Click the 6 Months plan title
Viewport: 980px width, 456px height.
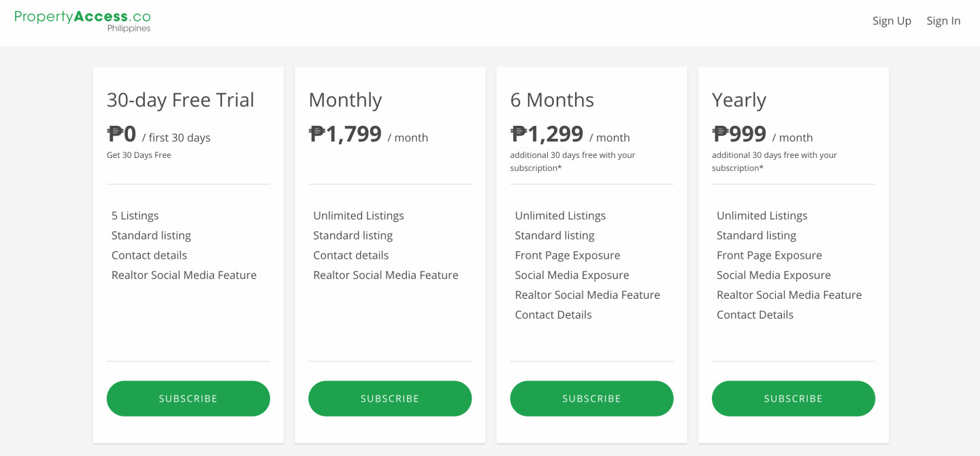pos(552,100)
